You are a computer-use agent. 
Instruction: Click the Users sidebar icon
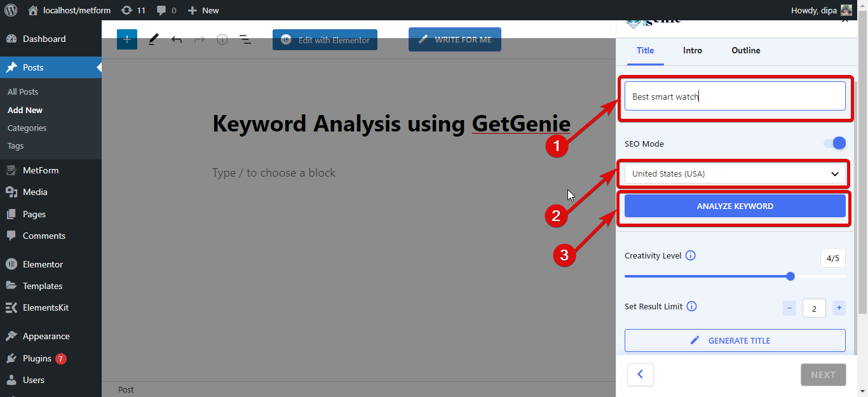pyautogui.click(x=11, y=380)
